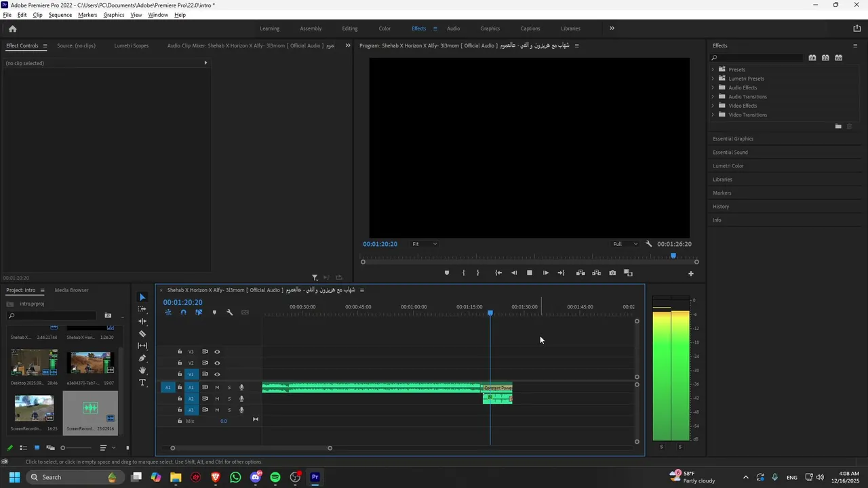Expand Video Transitions folder
868x488 pixels.
[713, 115]
